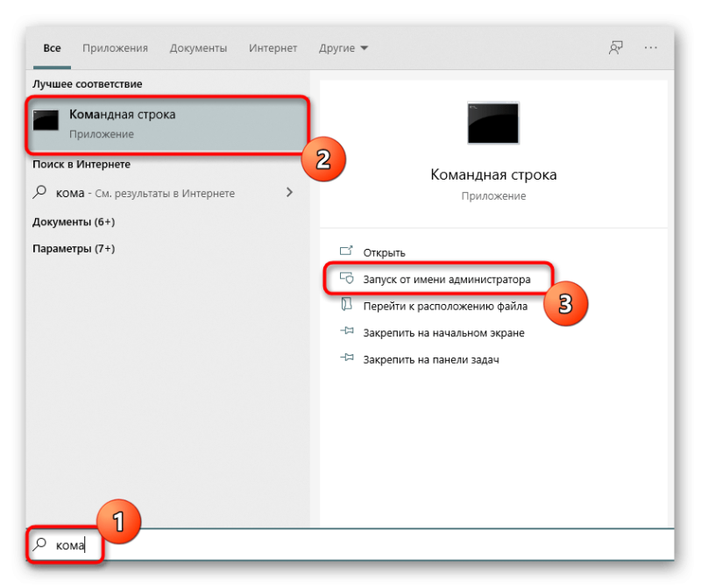701x588 pixels.
Task: Expand the кома web result arrow
Action: 290,192
